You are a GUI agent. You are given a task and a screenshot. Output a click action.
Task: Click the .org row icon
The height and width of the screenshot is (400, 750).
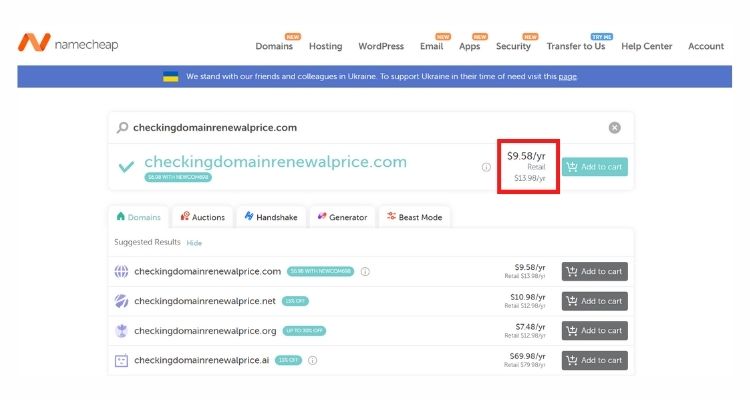121,331
